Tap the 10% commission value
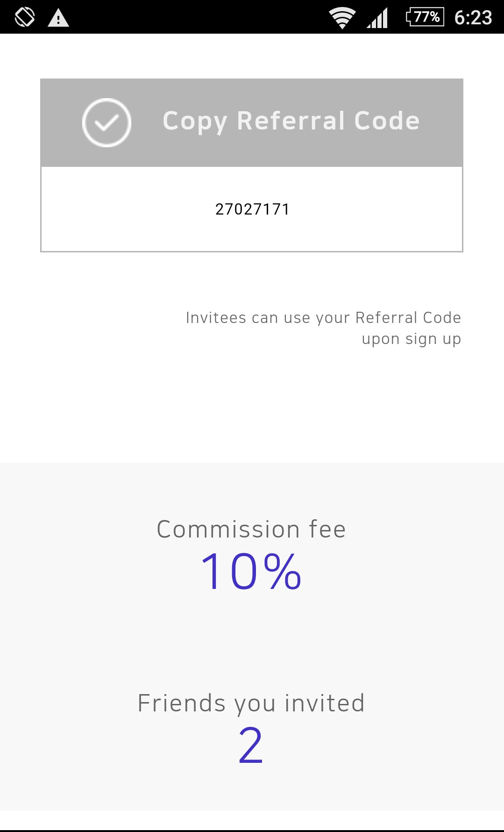Screen dimensions: 504x832 (251, 571)
